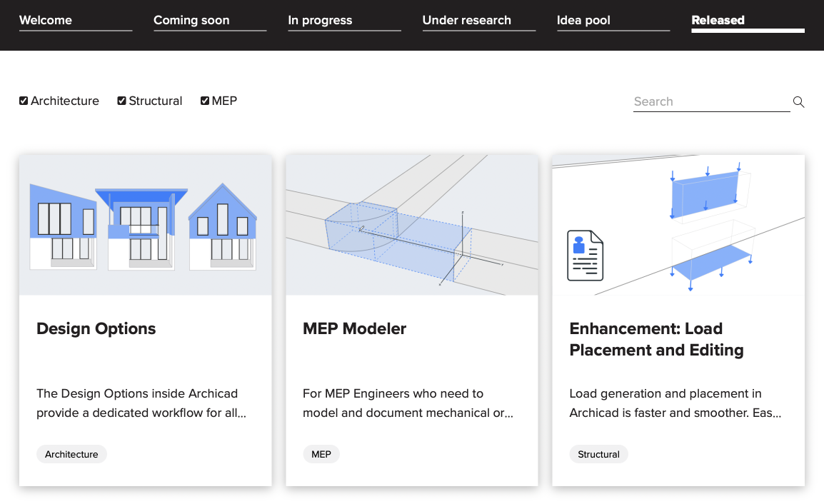Click the 'Load generation and placement in' description
The height and width of the screenshot is (504, 824).
click(675, 403)
